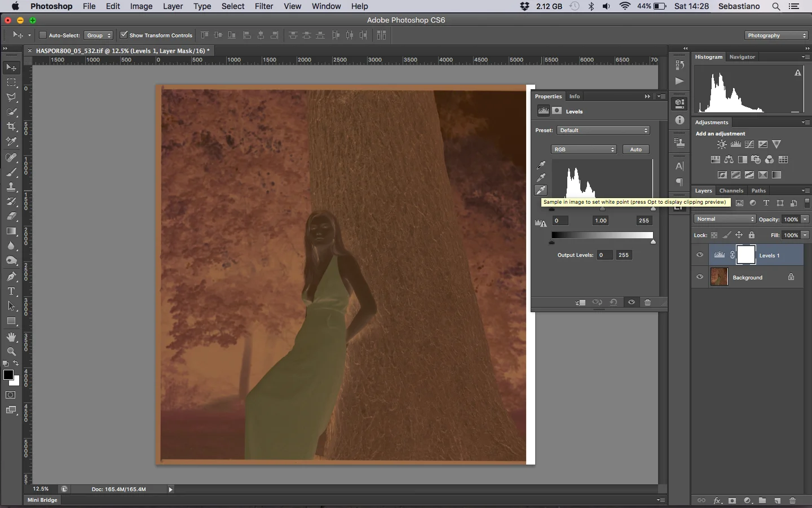Select the Gradient tool
The width and height of the screenshot is (812, 508).
[11, 231]
